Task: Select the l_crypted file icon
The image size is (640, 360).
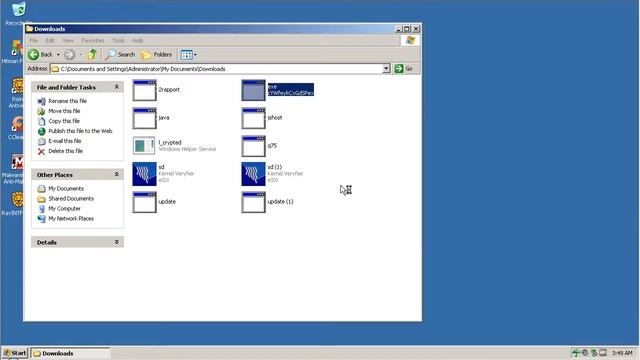Action: [144, 146]
